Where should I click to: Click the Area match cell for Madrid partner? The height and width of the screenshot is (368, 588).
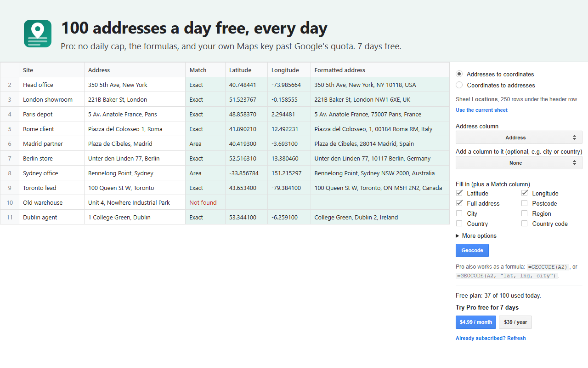pos(205,144)
